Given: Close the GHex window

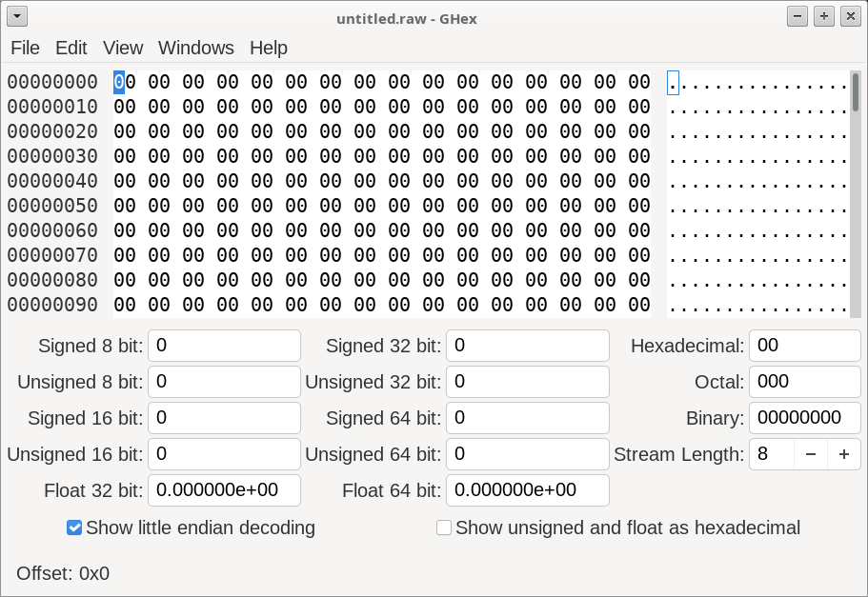Looking at the screenshot, I should 850,16.
